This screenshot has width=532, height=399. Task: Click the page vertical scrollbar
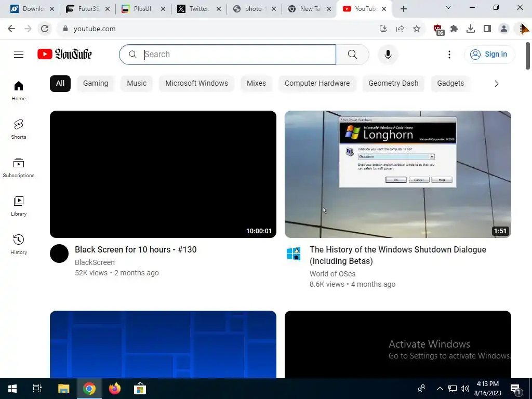click(x=528, y=56)
